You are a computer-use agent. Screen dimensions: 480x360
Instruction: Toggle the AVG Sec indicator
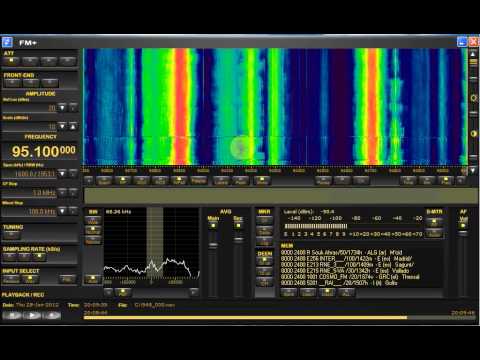click(238, 226)
